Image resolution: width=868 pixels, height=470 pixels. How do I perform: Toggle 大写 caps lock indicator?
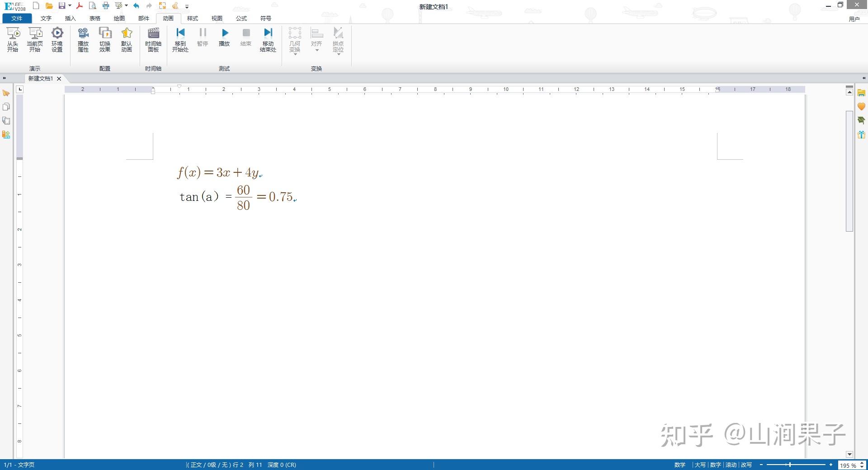click(700, 465)
